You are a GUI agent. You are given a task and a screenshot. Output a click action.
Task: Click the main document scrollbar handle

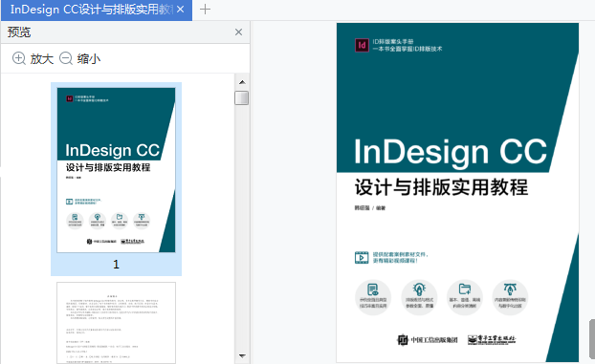click(592, 339)
